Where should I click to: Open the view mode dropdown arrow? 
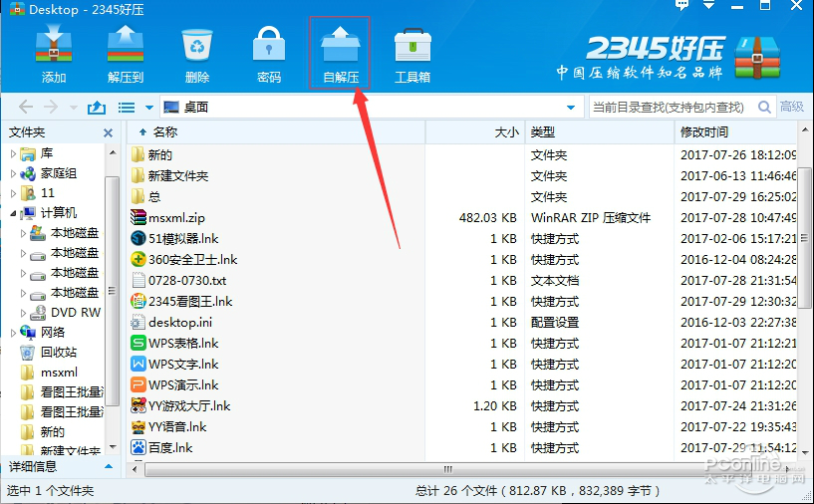coord(149,108)
